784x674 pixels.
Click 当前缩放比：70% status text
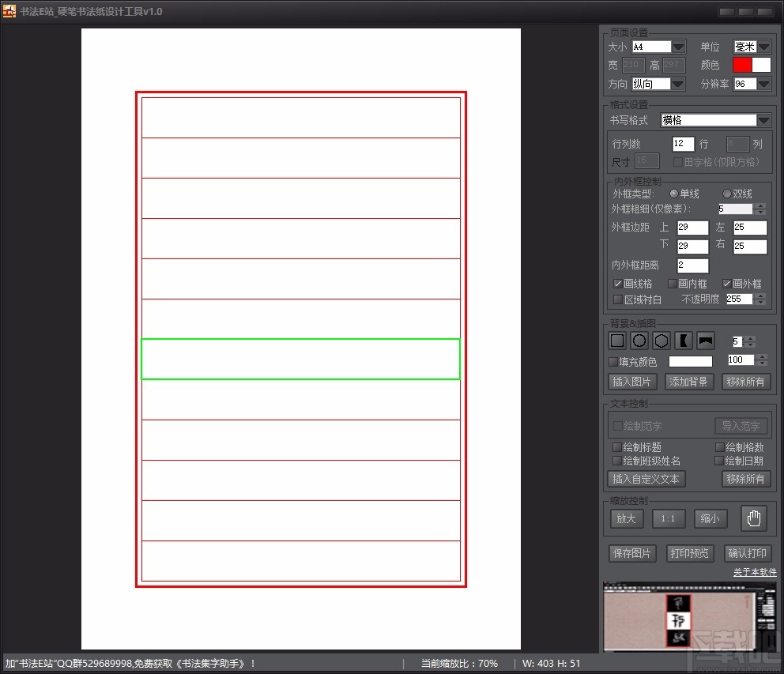[459, 664]
